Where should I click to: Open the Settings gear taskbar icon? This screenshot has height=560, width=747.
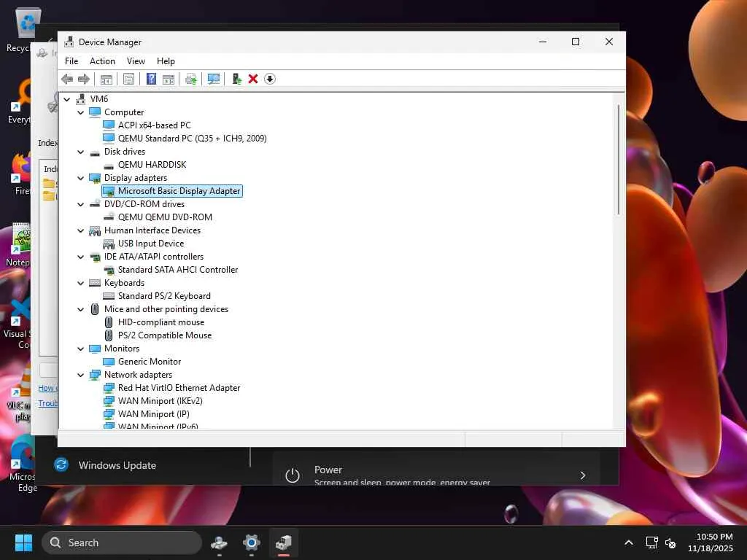click(x=251, y=542)
